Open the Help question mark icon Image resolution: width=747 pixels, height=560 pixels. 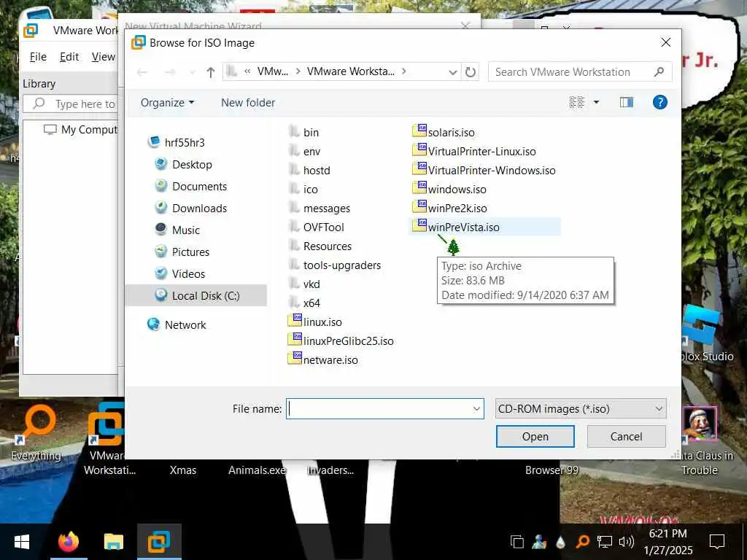point(659,102)
